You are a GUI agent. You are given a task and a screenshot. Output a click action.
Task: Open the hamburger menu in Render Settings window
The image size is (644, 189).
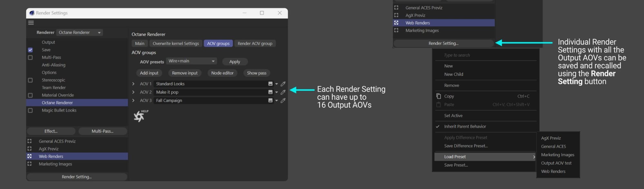(x=31, y=23)
